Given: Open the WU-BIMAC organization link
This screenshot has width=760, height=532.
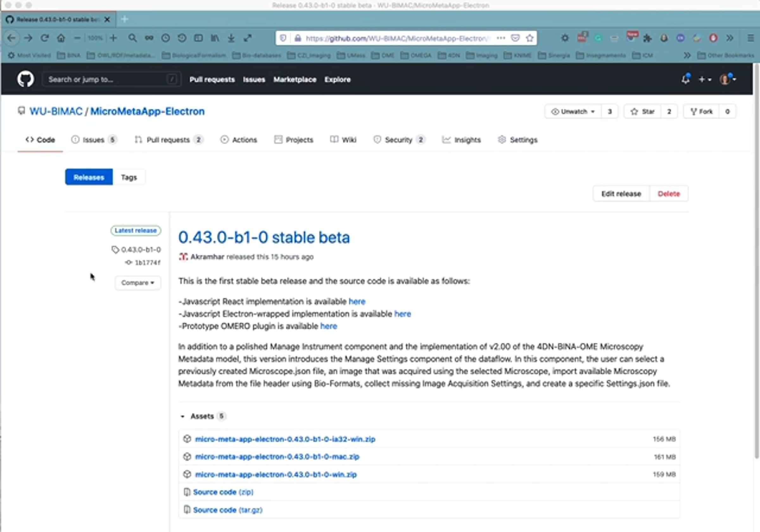Looking at the screenshot, I should pos(56,111).
